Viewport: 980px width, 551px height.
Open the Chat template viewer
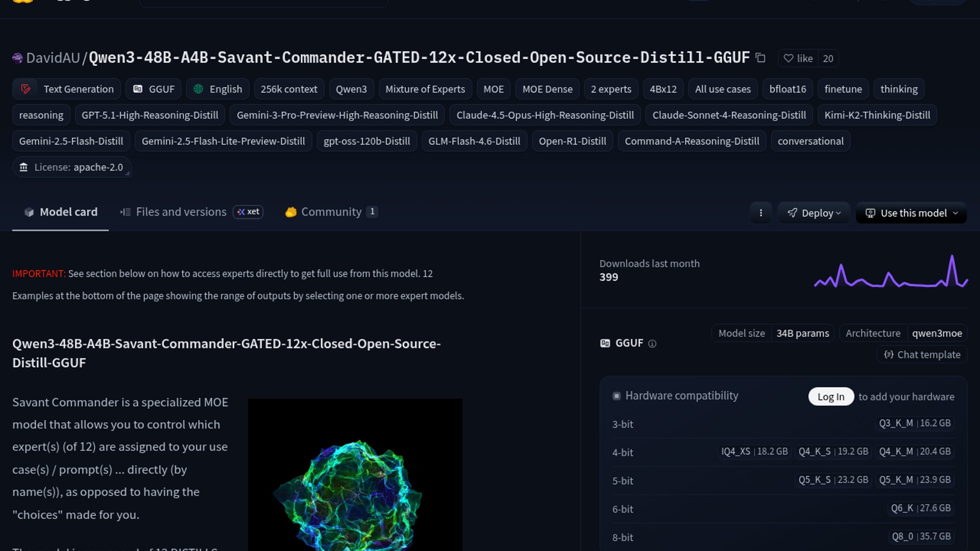(x=922, y=355)
